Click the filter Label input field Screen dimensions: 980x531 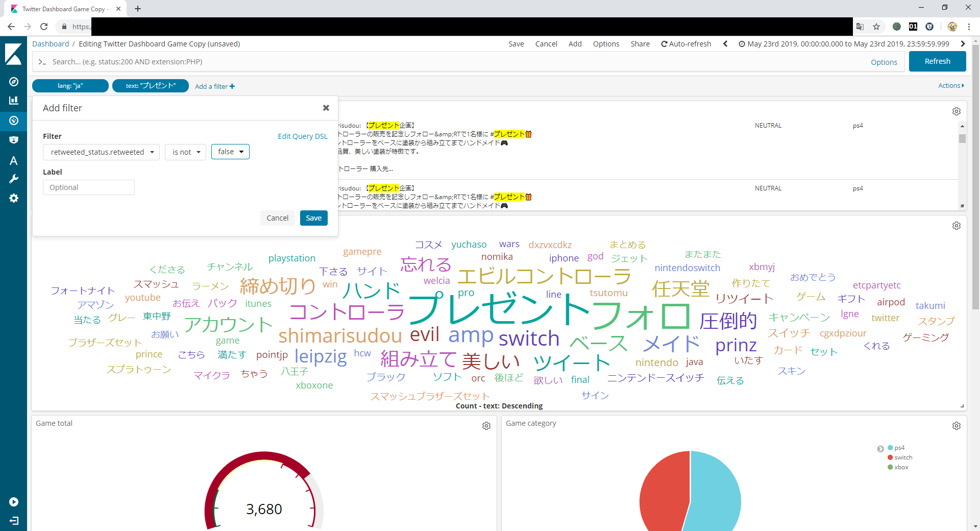click(x=89, y=187)
